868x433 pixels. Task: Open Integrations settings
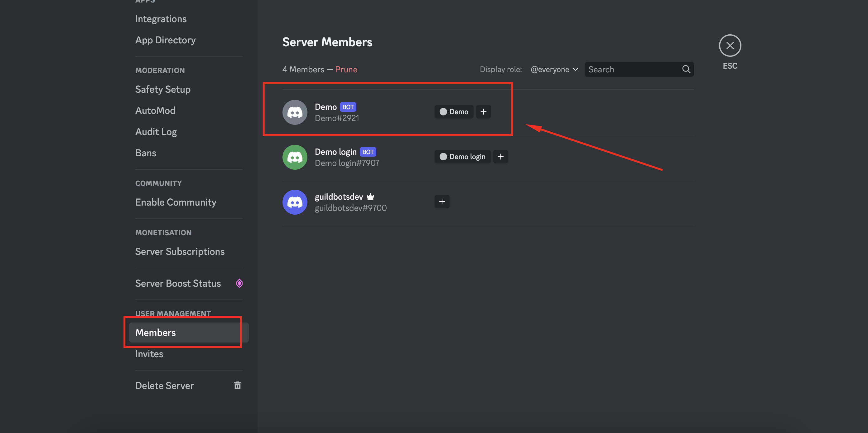[161, 19]
